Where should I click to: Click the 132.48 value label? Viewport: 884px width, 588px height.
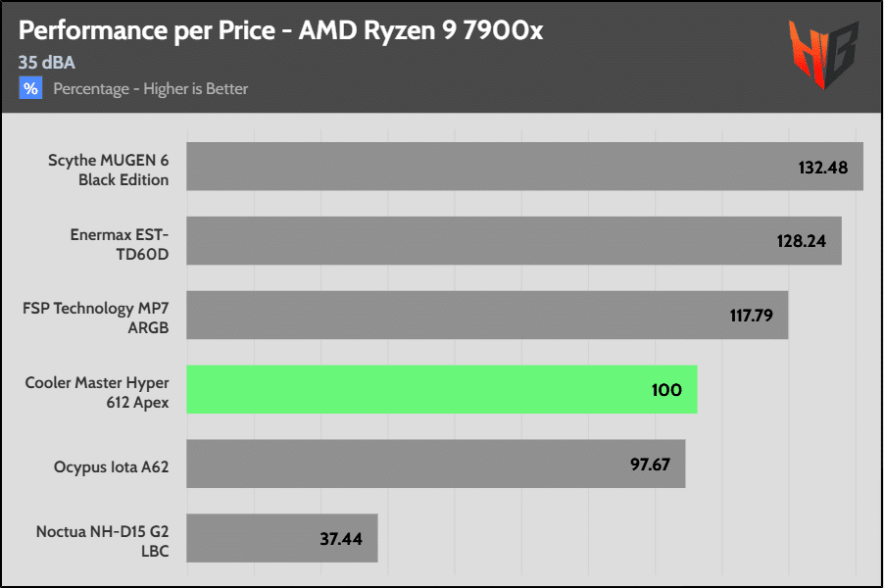[823, 168]
